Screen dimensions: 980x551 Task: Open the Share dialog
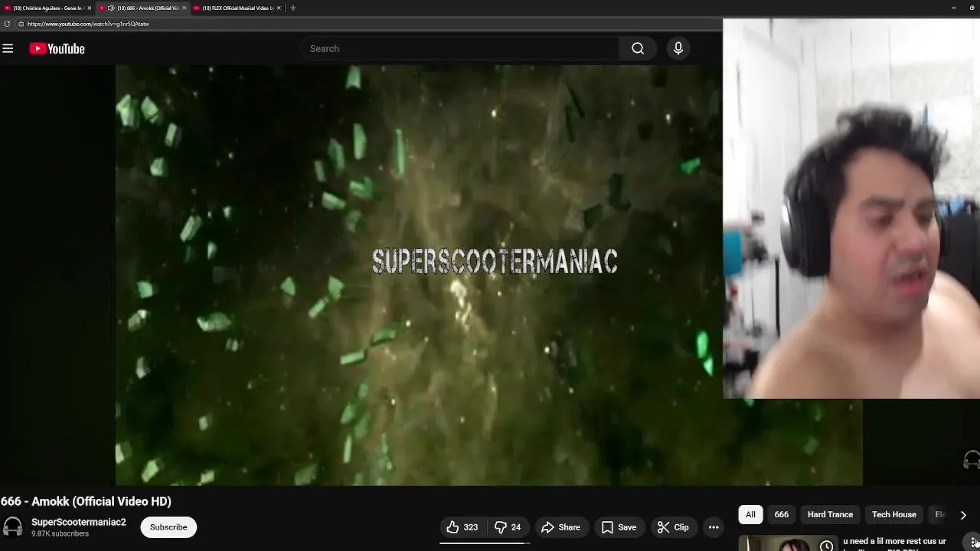click(x=560, y=527)
